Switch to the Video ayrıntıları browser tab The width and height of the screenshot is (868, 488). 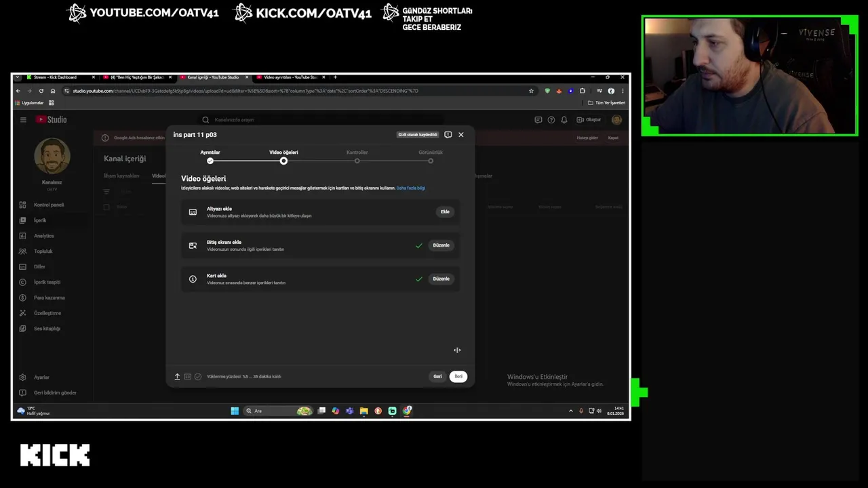coord(290,77)
